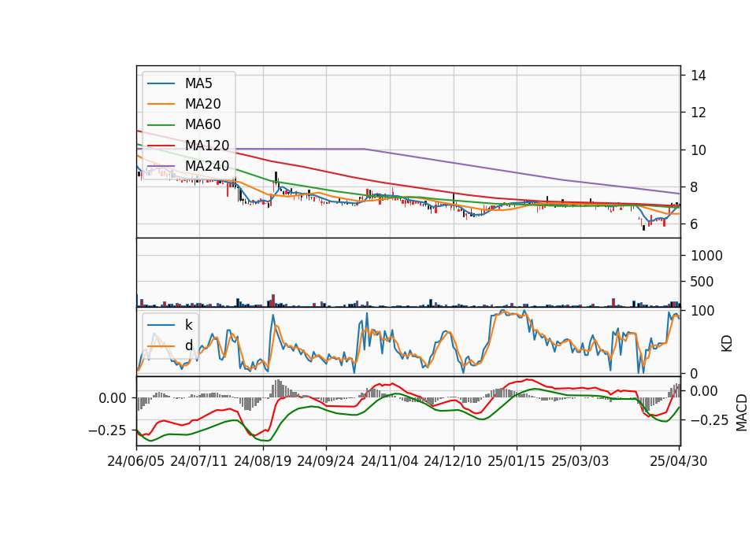Click the 25/04/30 date label
The width and height of the screenshot is (756, 543).
(x=679, y=461)
